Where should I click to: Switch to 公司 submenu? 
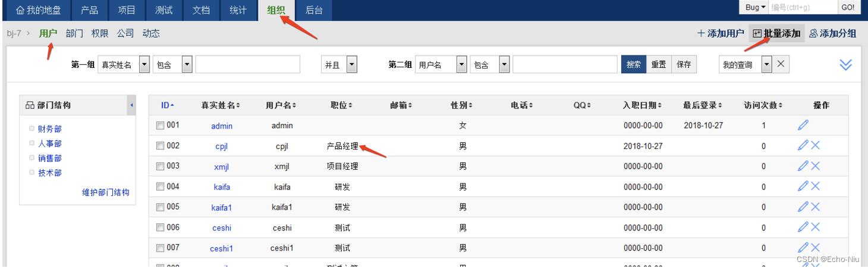click(x=125, y=33)
